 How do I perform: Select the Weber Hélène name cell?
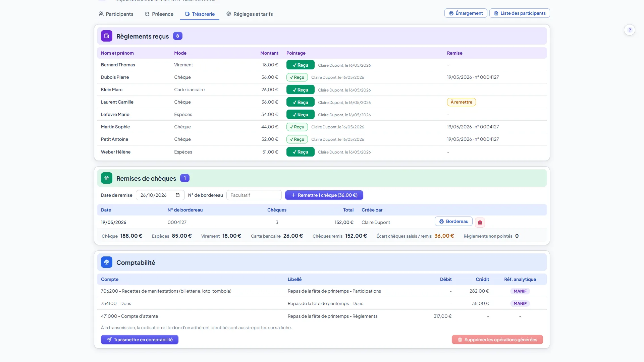tap(116, 152)
